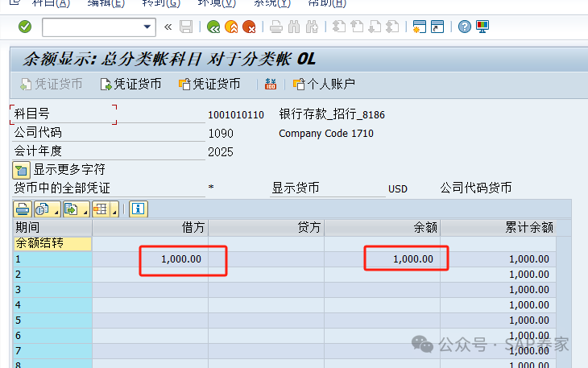Image resolution: width=588 pixels, height=368 pixels.
Task: Open the 环境(V) menu
Action: (217, 3)
